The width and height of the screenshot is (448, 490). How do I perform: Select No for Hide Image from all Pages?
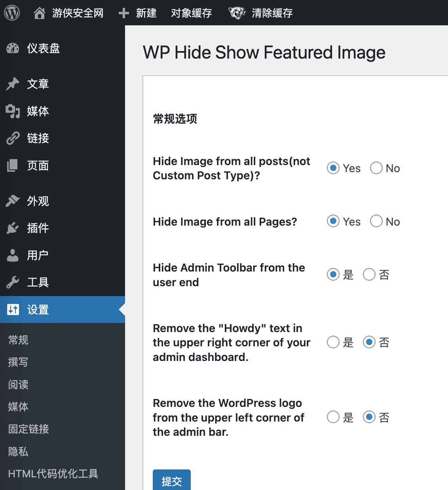point(376,221)
